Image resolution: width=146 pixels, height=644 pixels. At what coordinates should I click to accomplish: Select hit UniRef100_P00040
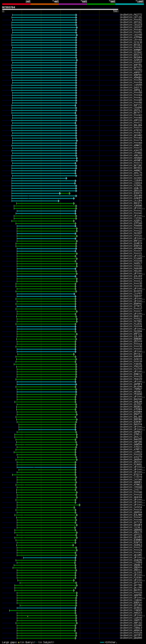tap(131, 213)
